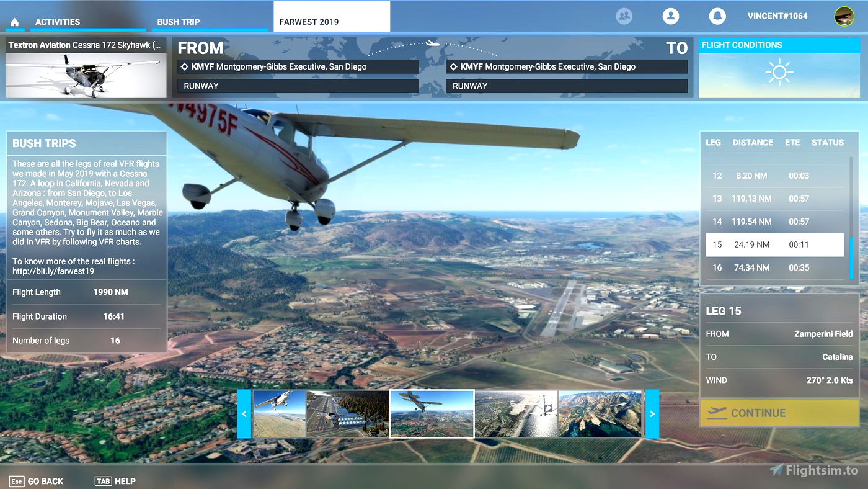The width and height of the screenshot is (868, 489).
Task: Open the TO RUNWAY selector
Action: (567, 86)
